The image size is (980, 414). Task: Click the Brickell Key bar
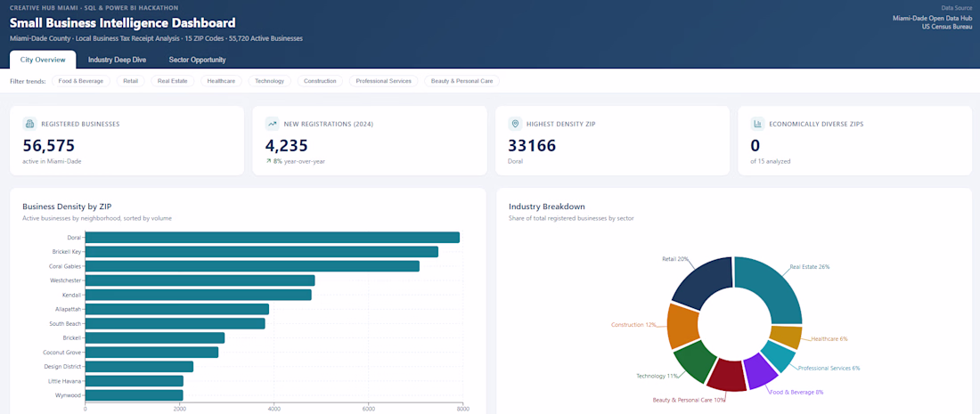click(x=261, y=252)
